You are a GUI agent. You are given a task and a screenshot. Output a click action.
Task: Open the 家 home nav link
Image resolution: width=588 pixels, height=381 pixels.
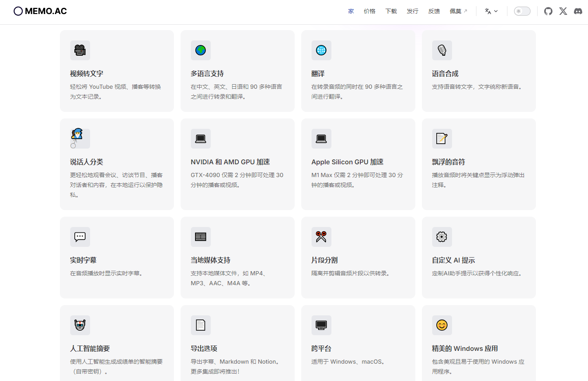coord(351,11)
